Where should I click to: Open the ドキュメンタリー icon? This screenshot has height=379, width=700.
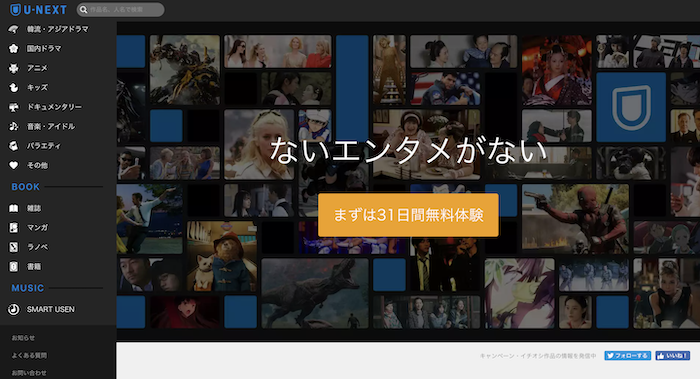pos(13,107)
